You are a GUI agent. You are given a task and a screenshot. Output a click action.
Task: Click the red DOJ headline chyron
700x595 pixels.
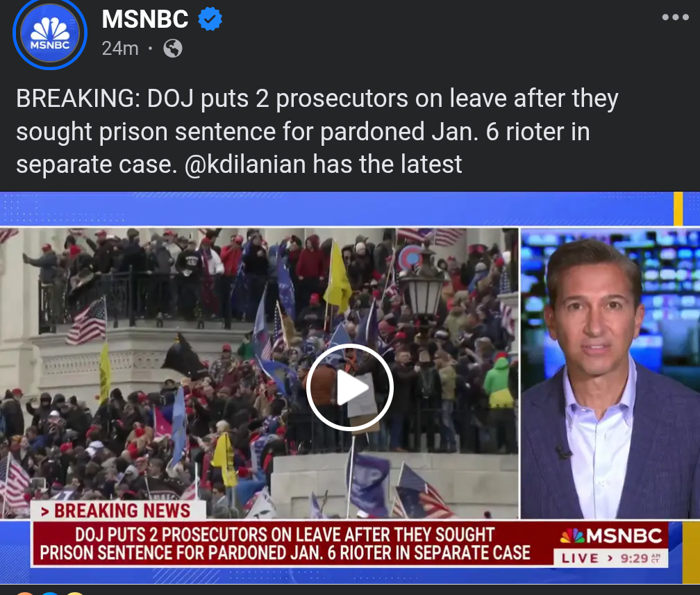coord(285,544)
